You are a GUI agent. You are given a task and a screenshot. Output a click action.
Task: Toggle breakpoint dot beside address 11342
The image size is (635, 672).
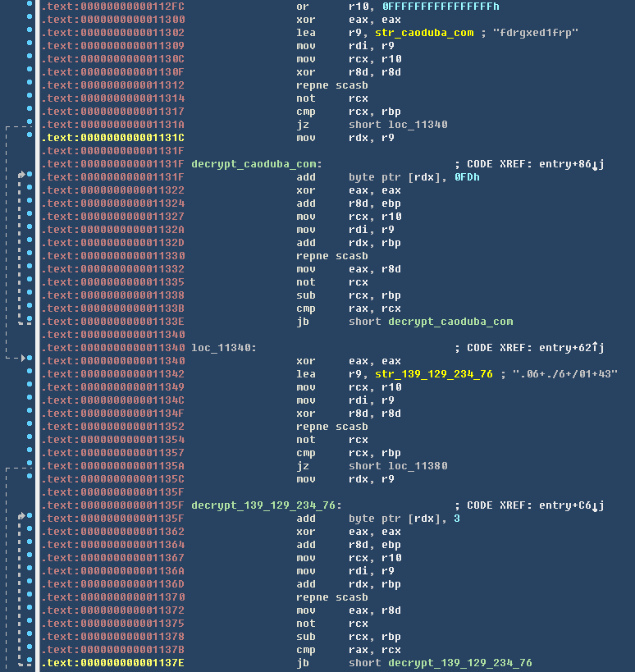[x=30, y=374]
